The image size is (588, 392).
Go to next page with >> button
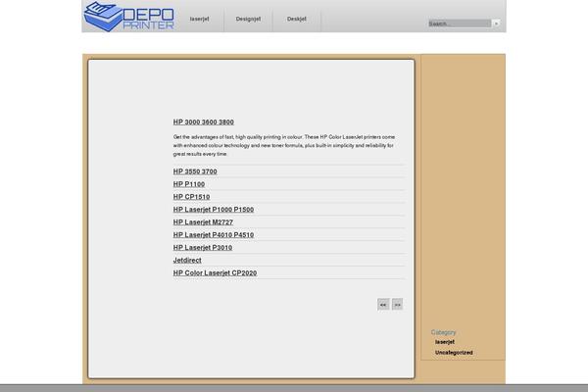point(397,304)
